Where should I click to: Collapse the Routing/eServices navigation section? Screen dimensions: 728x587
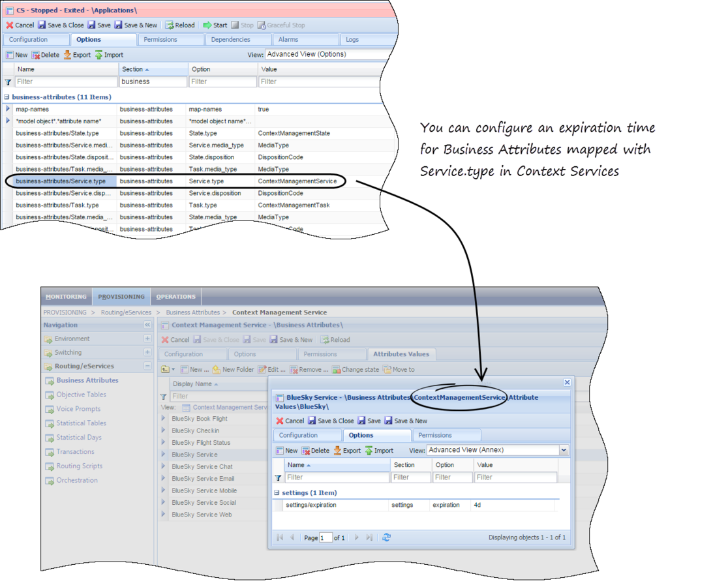(x=147, y=367)
